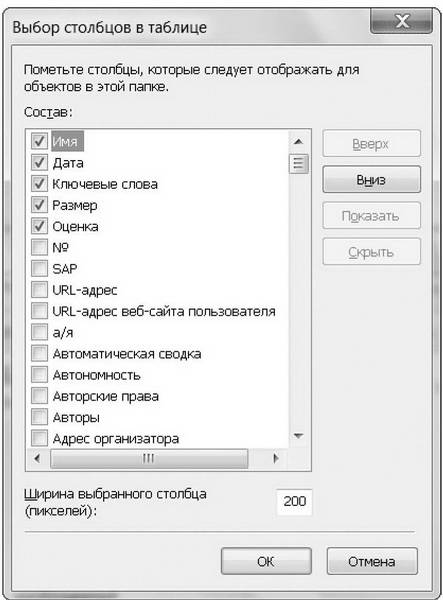Click the Вниз button
Viewport: 443px width, 600px height.
coord(371,179)
